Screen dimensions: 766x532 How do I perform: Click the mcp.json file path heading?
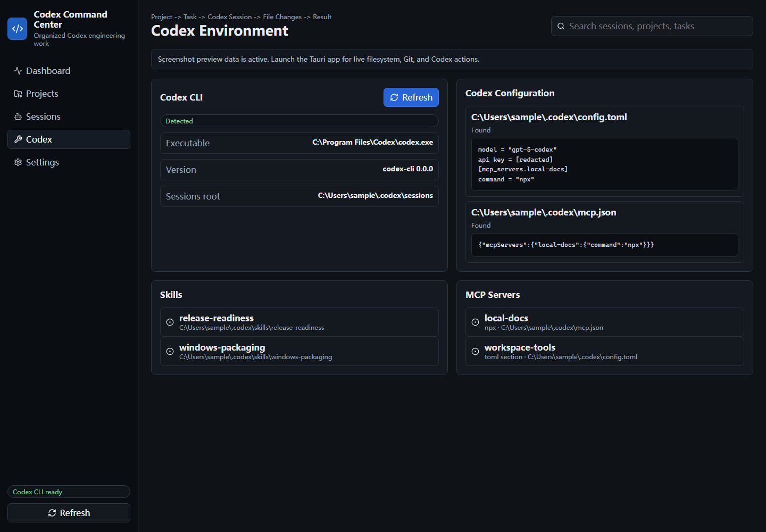(x=544, y=212)
